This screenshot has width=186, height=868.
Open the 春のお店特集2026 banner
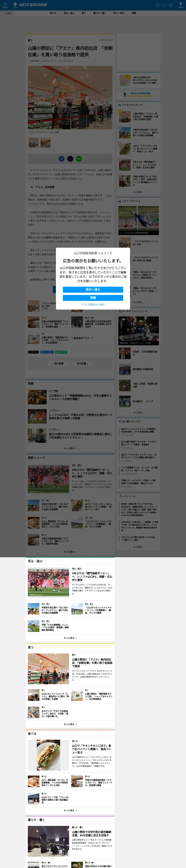[139, 81]
